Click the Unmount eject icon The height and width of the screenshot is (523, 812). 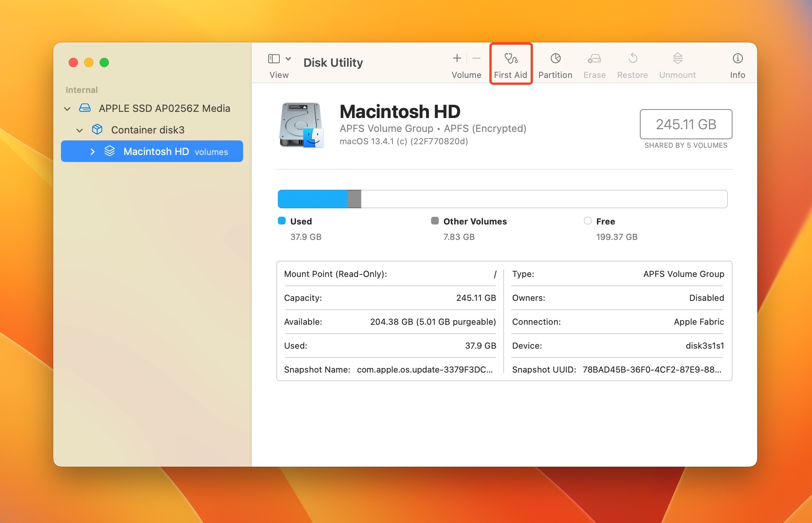[678, 58]
